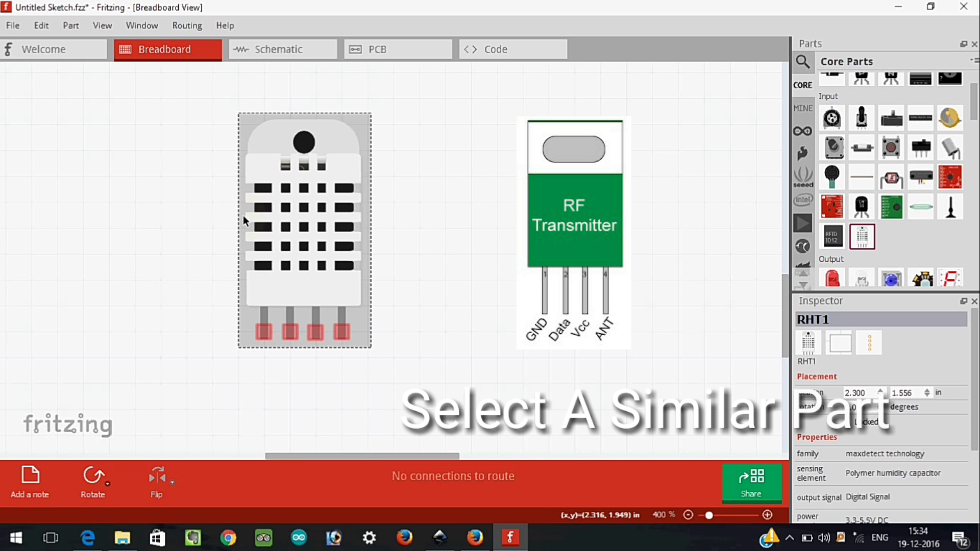Image resolution: width=980 pixels, height=551 pixels.
Task: Float the Inspector panel
Action: pyautogui.click(x=963, y=302)
